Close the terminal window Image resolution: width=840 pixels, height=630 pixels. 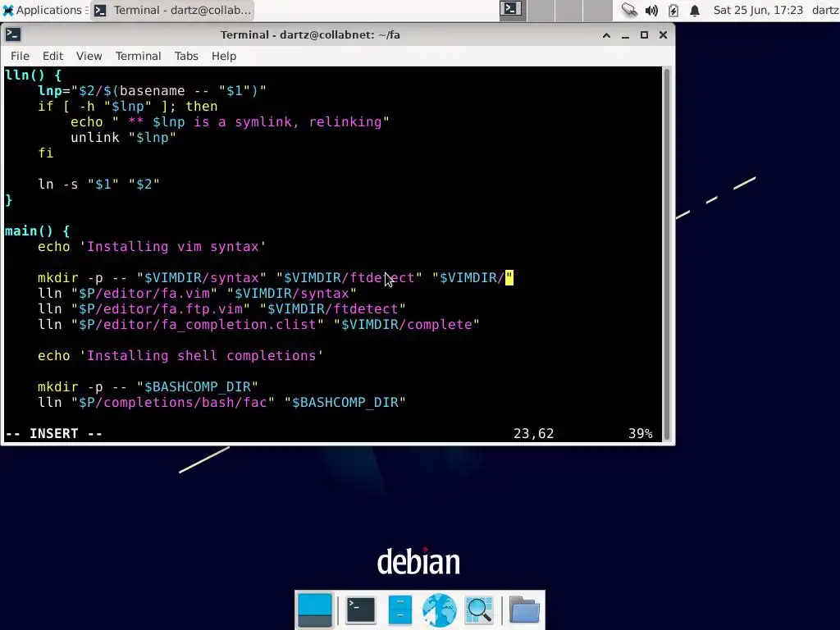click(x=663, y=34)
